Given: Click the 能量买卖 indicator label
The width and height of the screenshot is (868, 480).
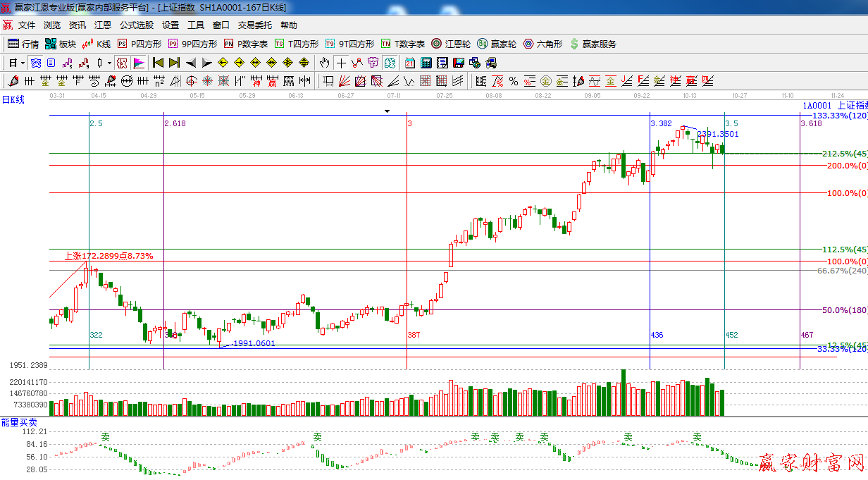Looking at the screenshot, I should (x=19, y=421).
